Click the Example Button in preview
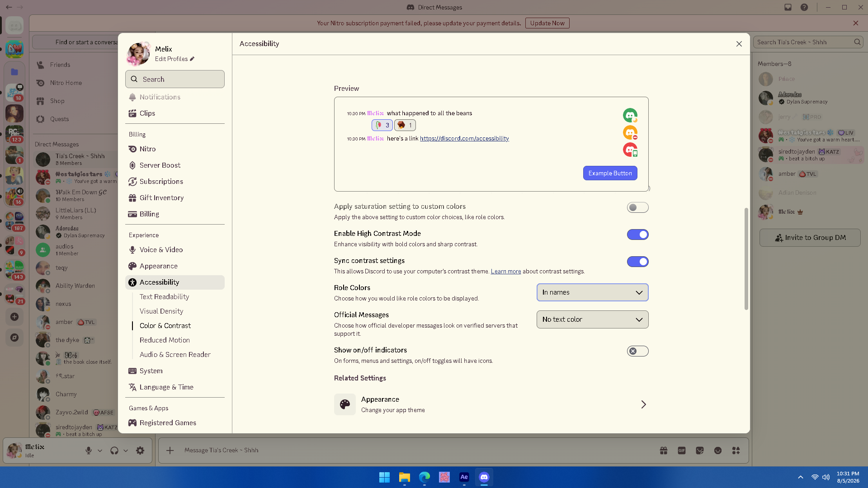This screenshot has width=868, height=488. (610, 173)
